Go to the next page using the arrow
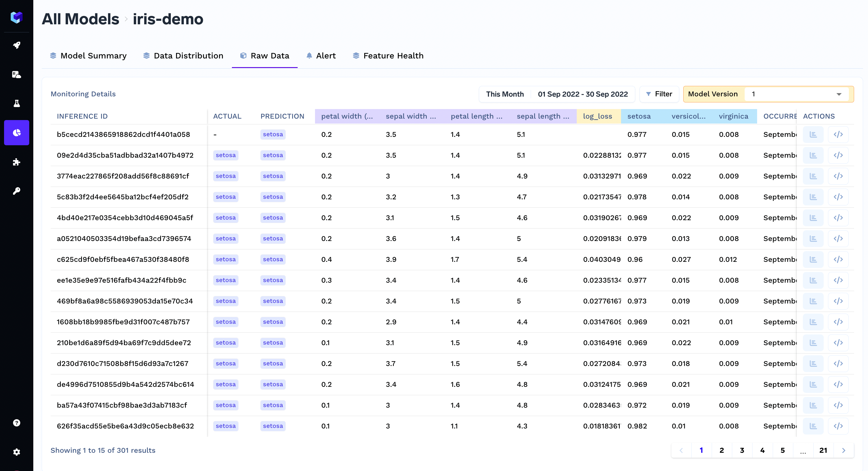This screenshot has height=471, width=868. (x=843, y=450)
